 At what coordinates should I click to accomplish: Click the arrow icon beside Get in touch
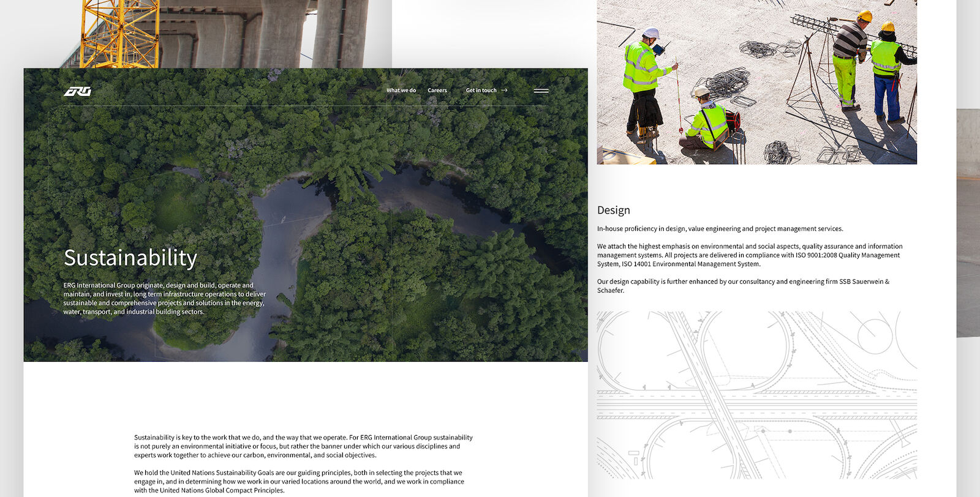pyautogui.click(x=504, y=91)
